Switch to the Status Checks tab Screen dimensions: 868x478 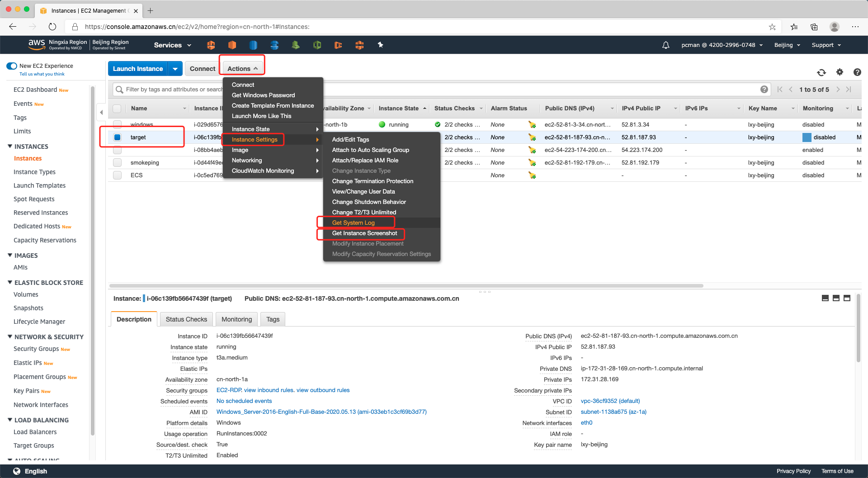pyautogui.click(x=186, y=319)
